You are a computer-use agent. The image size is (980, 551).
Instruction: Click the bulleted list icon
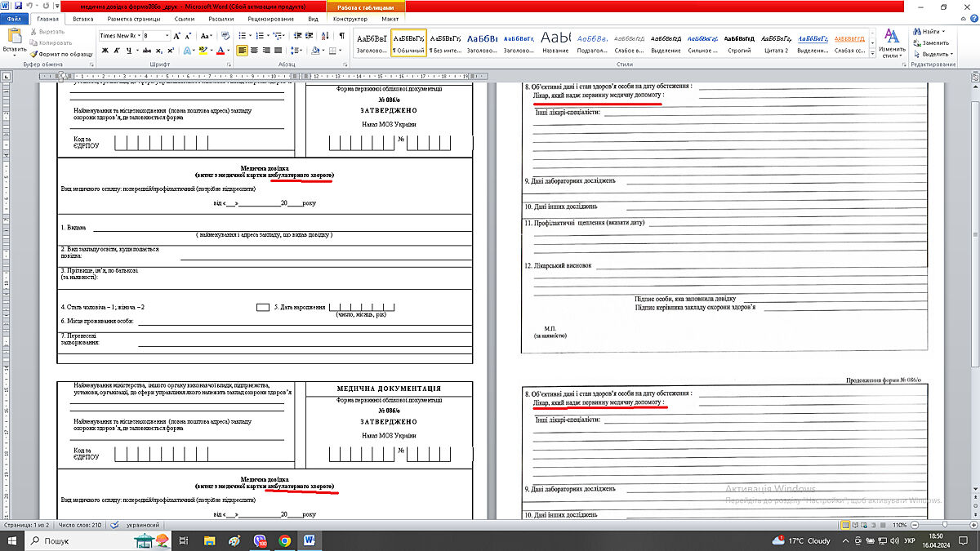[243, 36]
